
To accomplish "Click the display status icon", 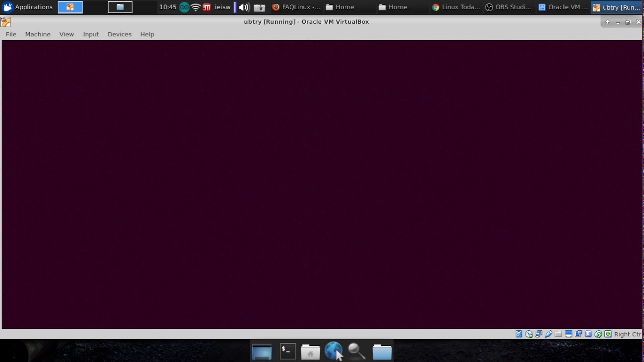I will 568,334.
